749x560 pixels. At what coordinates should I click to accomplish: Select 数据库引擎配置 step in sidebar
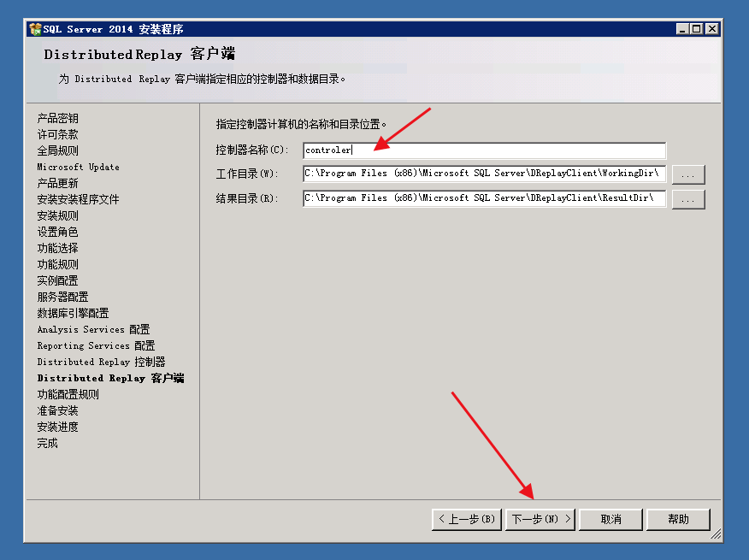coord(73,313)
